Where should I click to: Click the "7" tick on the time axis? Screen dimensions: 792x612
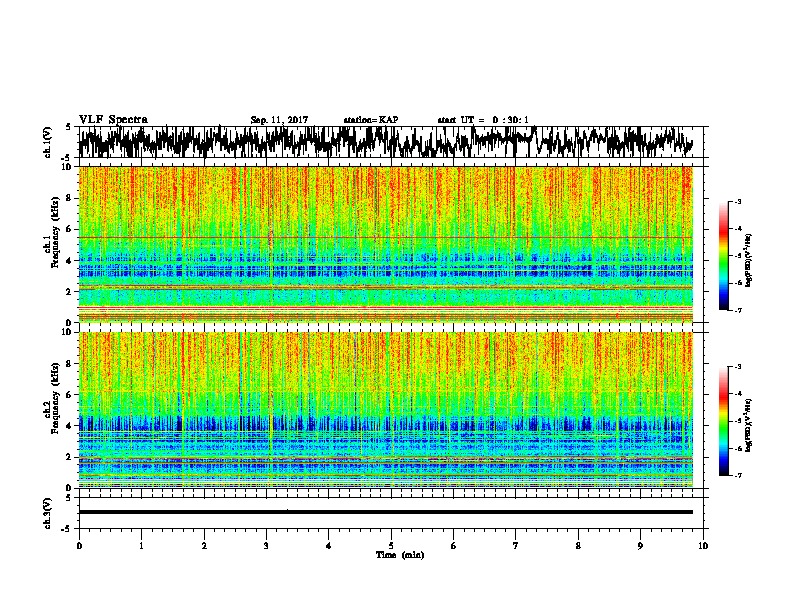tap(516, 546)
